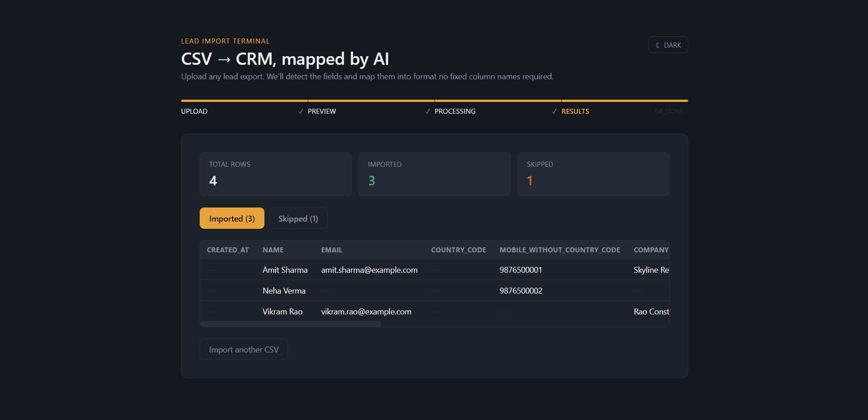This screenshot has width=868, height=420.
Task: Go to the PROCESSING step
Action: click(455, 111)
